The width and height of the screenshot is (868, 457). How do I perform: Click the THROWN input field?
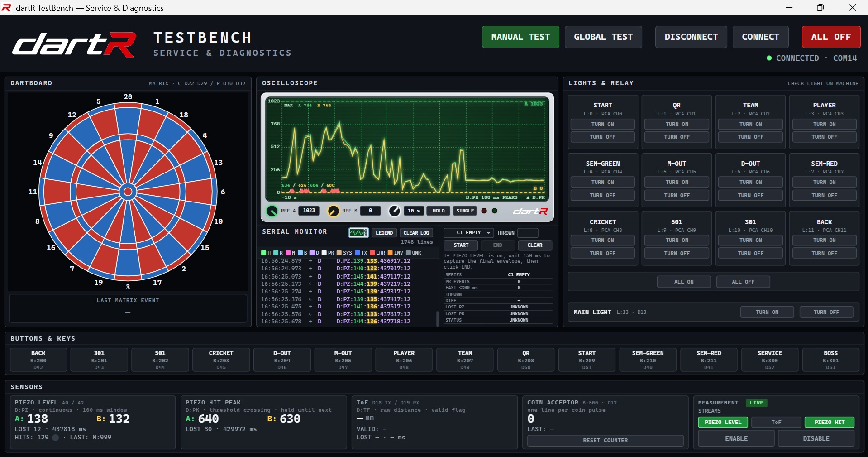click(528, 233)
